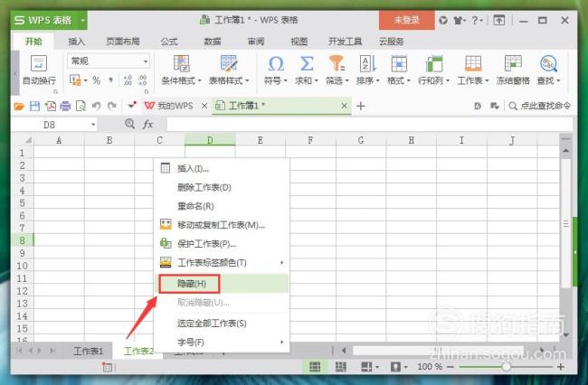The image size is (588, 385).
Task: Open the WPS 表格 application menu dropdown
Action: [83, 20]
